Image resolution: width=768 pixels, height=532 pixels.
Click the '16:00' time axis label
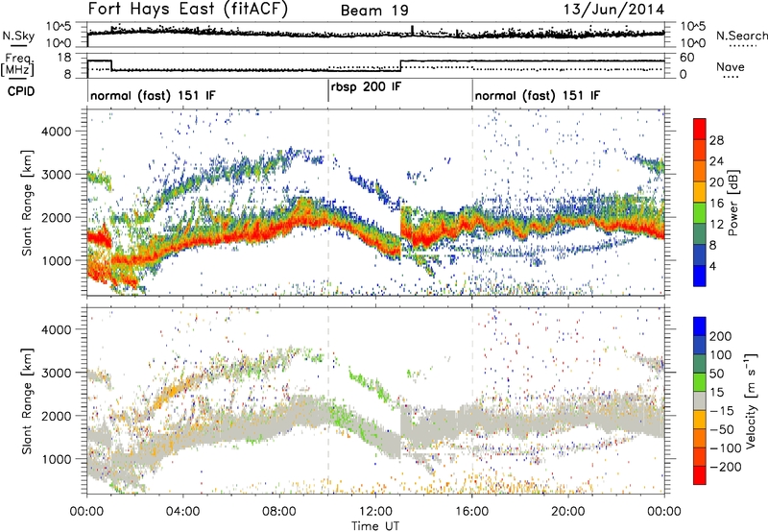click(471, 512)
